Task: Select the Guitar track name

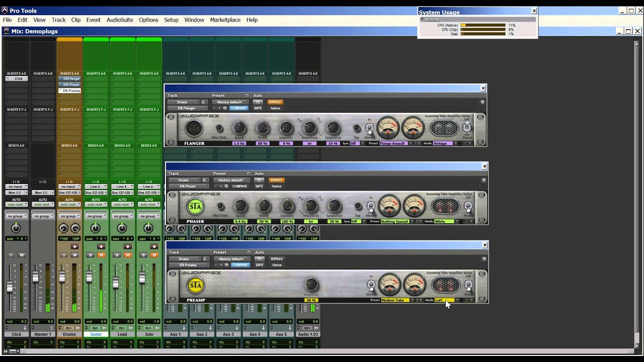Action: (x=96, y=334)
